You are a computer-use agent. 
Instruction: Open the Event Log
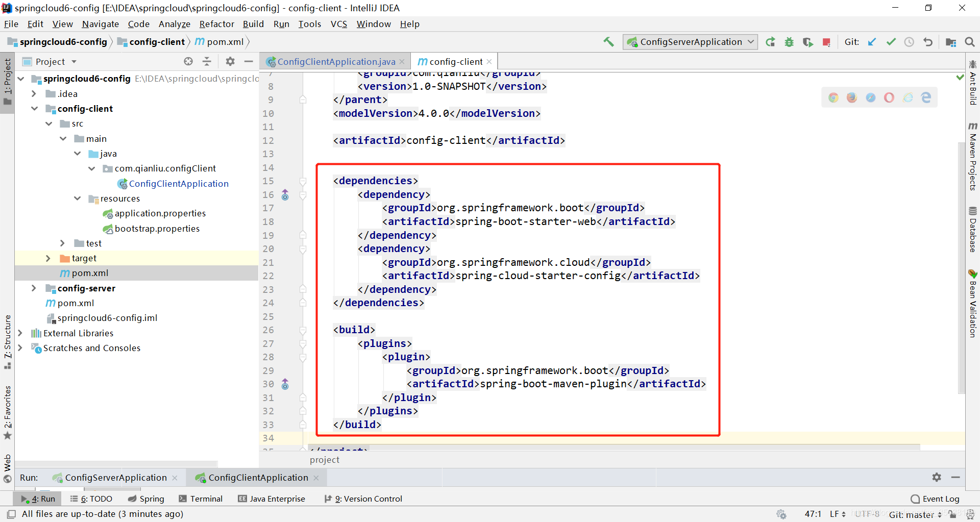(935, 499)
